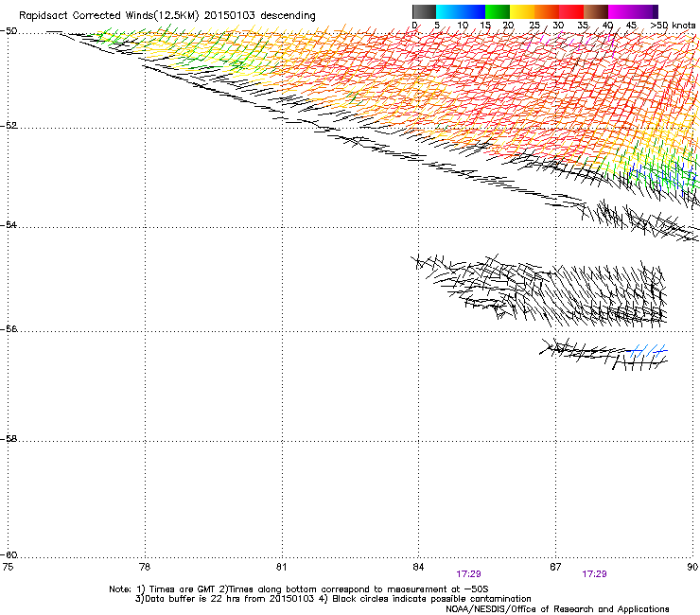Click the '>50 knots' legend label
The width and height of the screenshot is (700, 615).
click(673, 26)
